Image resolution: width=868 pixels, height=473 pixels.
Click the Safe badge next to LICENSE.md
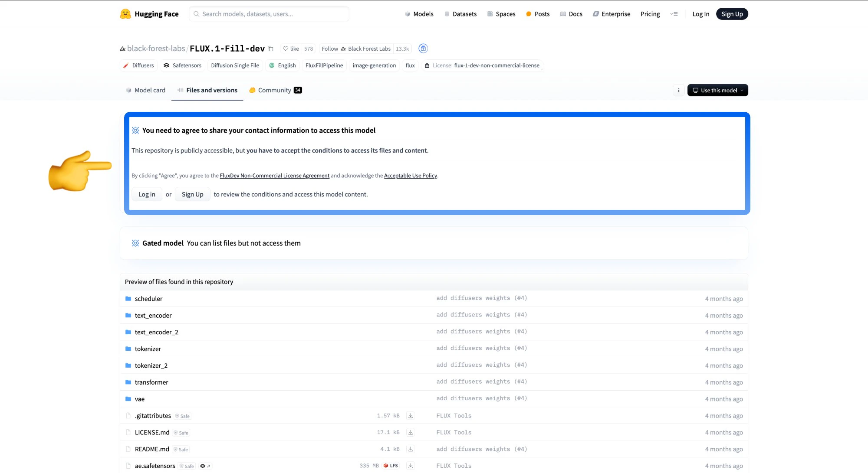click(x=181, y=432)
